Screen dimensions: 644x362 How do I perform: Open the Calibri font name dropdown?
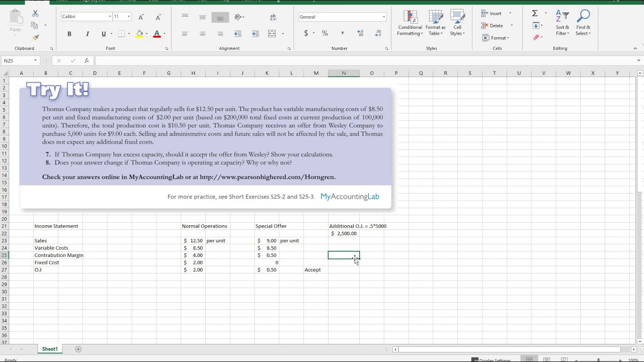[110, 17]
